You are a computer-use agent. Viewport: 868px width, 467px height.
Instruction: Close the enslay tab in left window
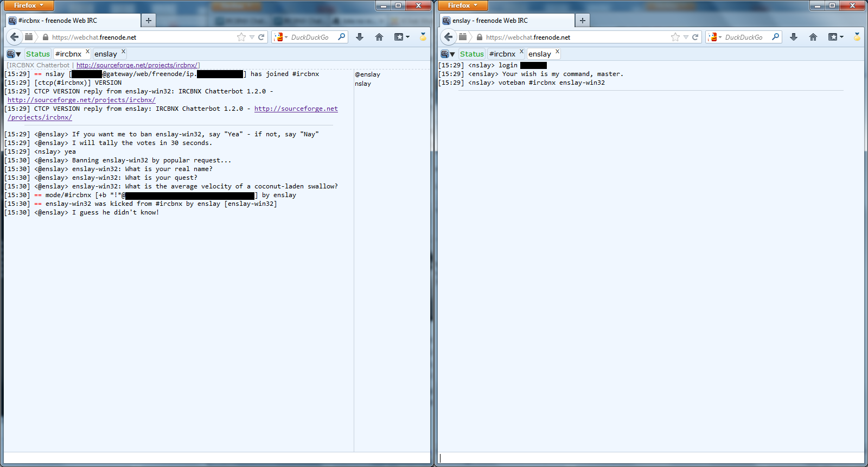click(123, 52)
